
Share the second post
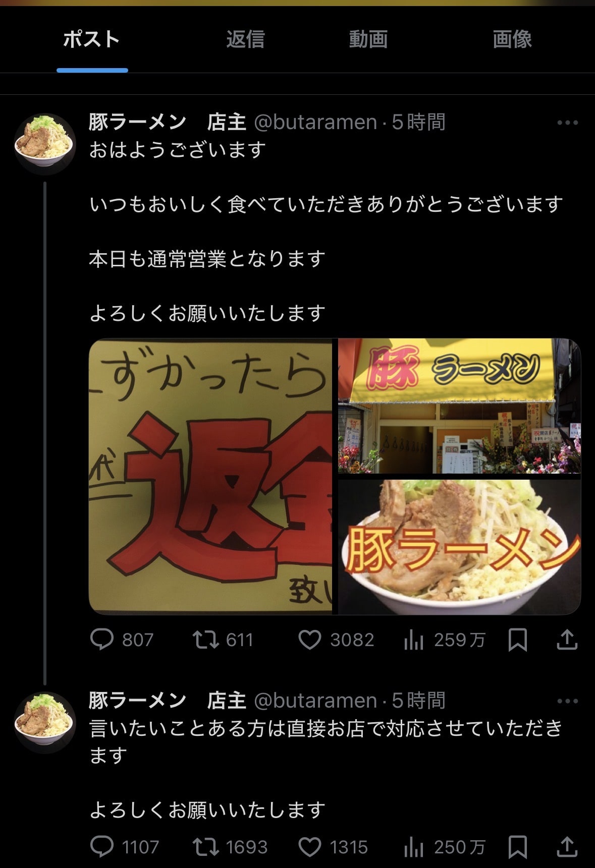coord(567,846)
